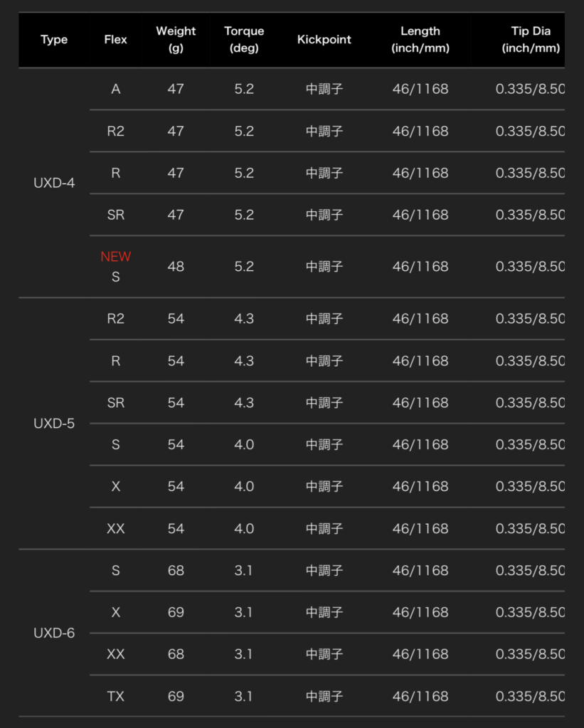Click the 69 weight in the TX row
Viewport: 584px width, 728px height.
(x=176, y=697)
